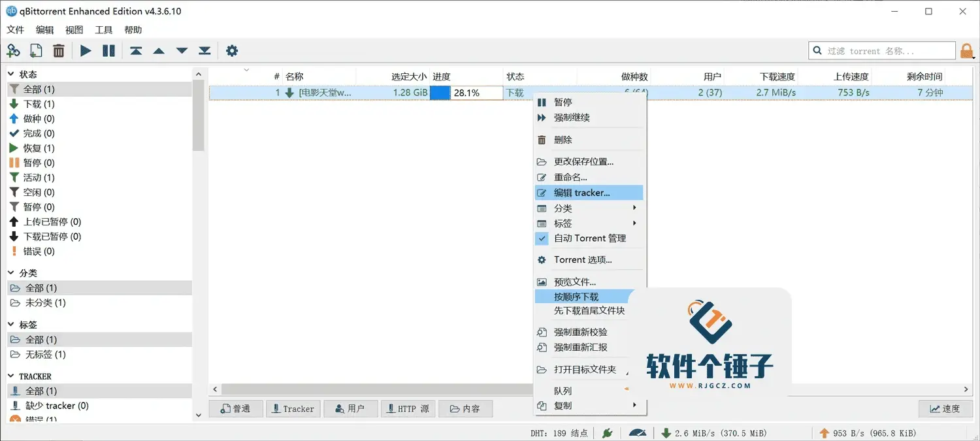The height and width of the screenshot is (441, 980).
Task: Switch to the HTTP 源 tab
Action: coord(408,409)
